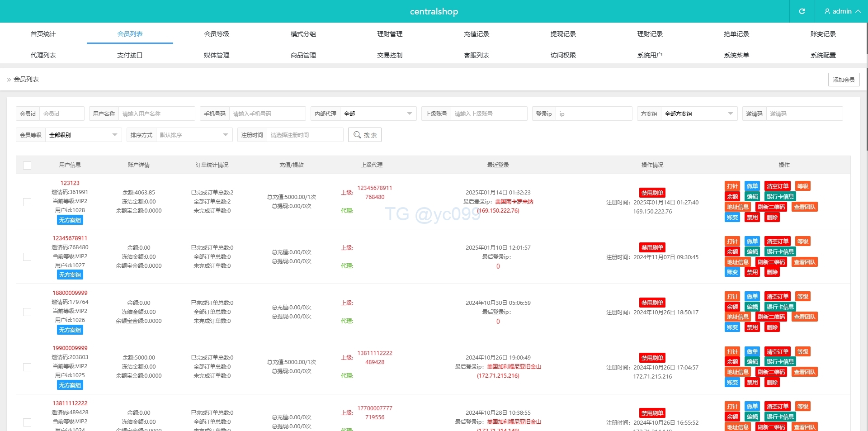The image size is (868, 431).
Task: Go to the 系统配置 menu item
Action: [x=823, y=55]
